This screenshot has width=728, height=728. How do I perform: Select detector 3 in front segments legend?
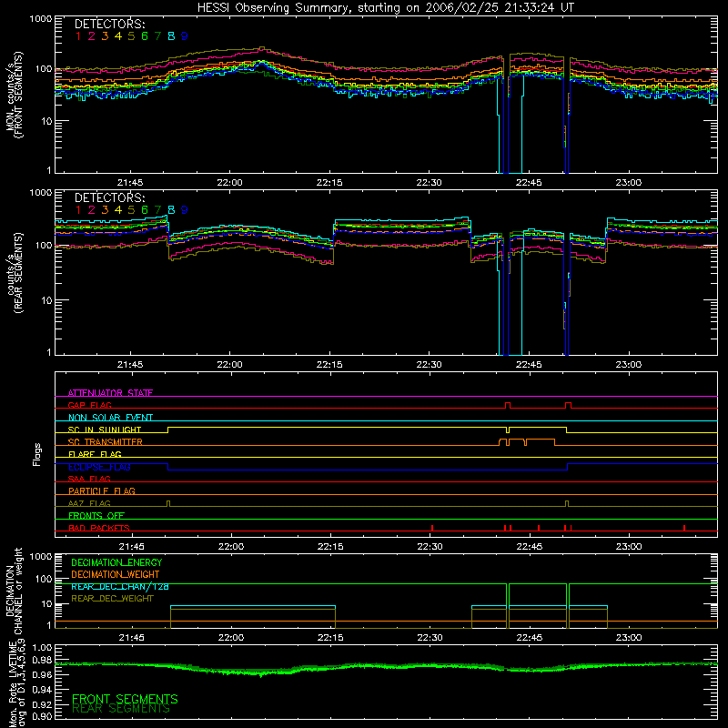[x=105, y=36]
